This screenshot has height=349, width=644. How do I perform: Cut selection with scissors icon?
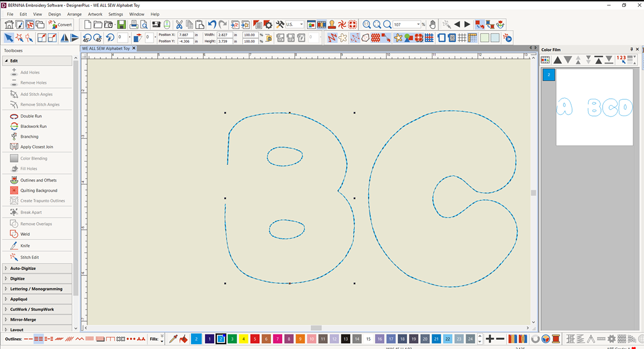tap(179, 25)
